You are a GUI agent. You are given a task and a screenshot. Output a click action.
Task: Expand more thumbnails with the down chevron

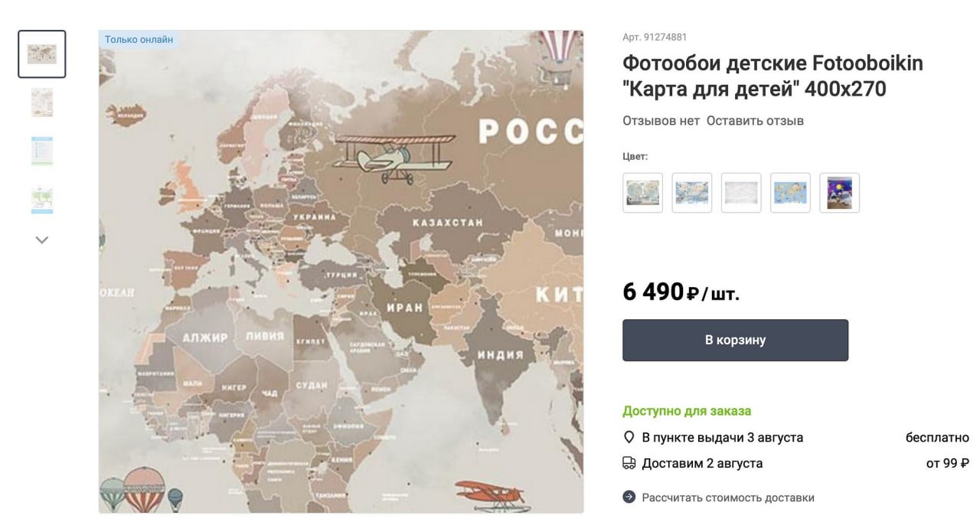pos(42,240)
